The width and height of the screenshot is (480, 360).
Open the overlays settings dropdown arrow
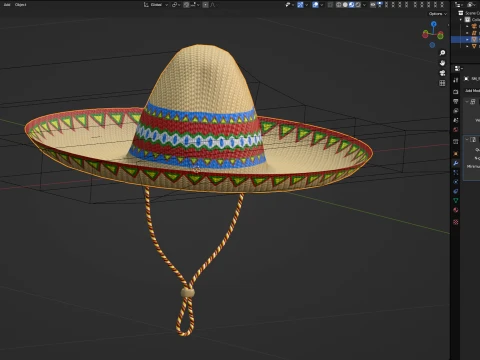pos(321,5)
